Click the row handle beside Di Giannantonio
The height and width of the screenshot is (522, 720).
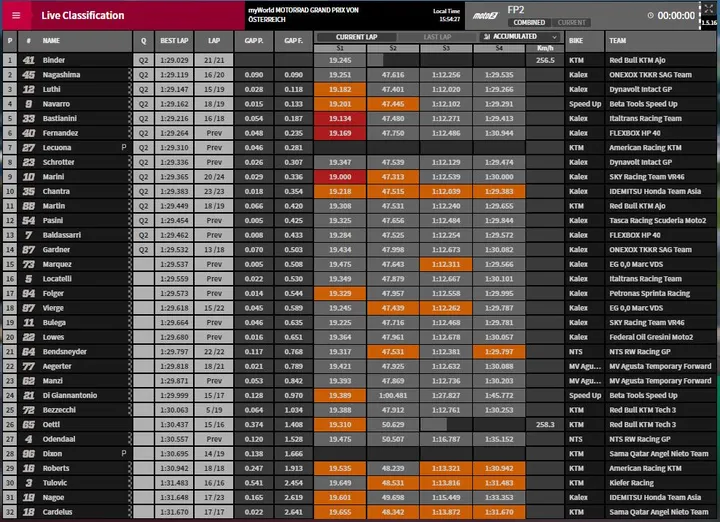pos(130,395)
